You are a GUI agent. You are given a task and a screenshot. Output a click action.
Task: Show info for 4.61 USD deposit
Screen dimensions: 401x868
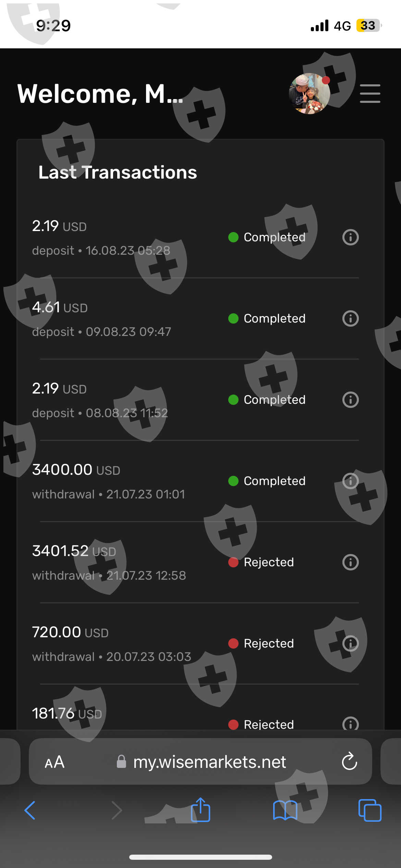click(x=350, y=318)
